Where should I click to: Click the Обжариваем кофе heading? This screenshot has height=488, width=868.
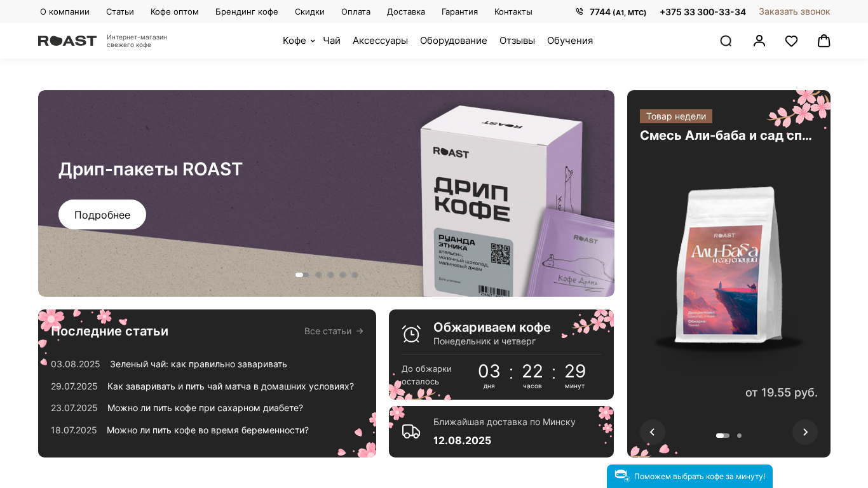coord(492,327)
